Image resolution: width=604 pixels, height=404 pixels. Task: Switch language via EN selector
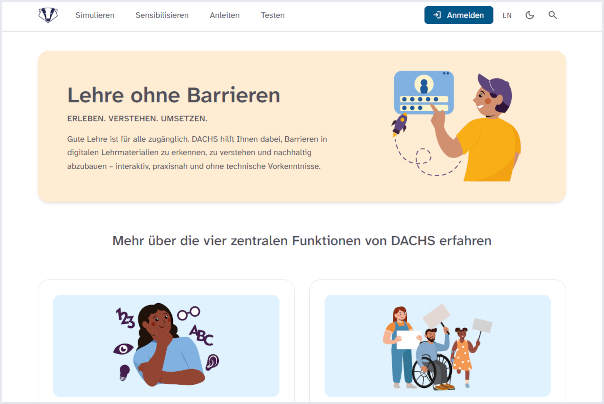[x=507, y=15]
